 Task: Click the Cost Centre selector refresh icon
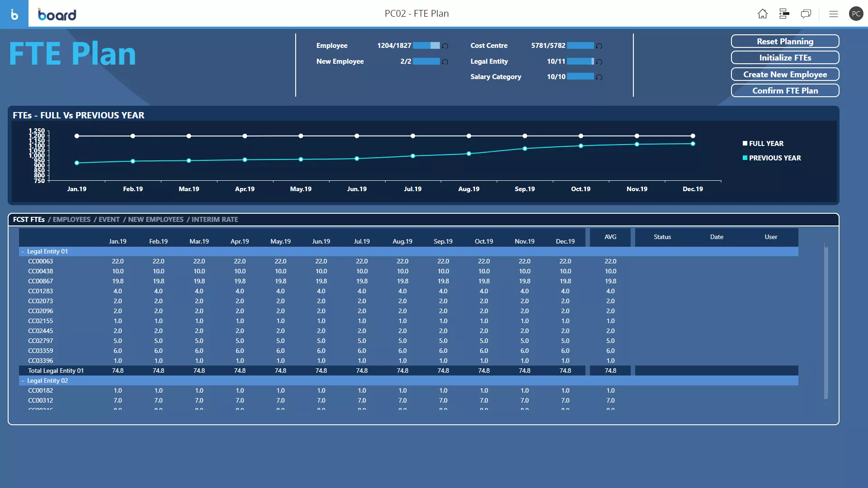(599, 45)
